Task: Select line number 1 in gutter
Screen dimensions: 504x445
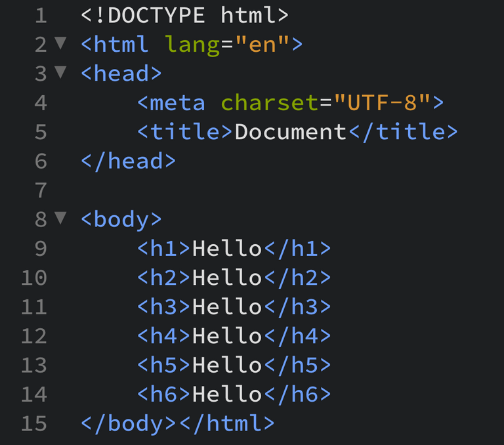Action: point(41,16)
